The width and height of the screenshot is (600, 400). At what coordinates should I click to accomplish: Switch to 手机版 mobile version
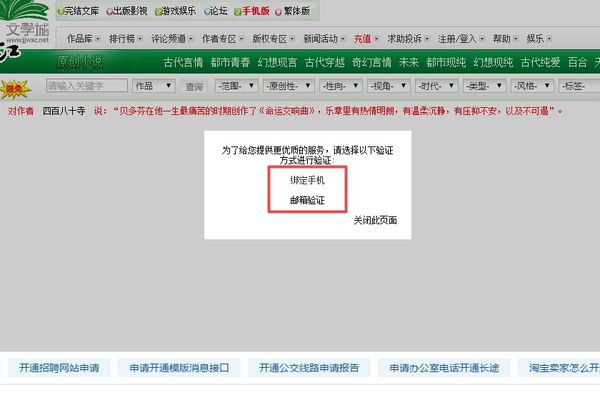pos(252,11)
